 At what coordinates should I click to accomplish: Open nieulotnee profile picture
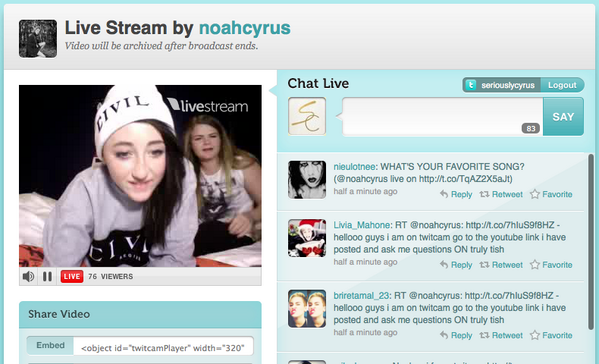[x=307, y=180]
